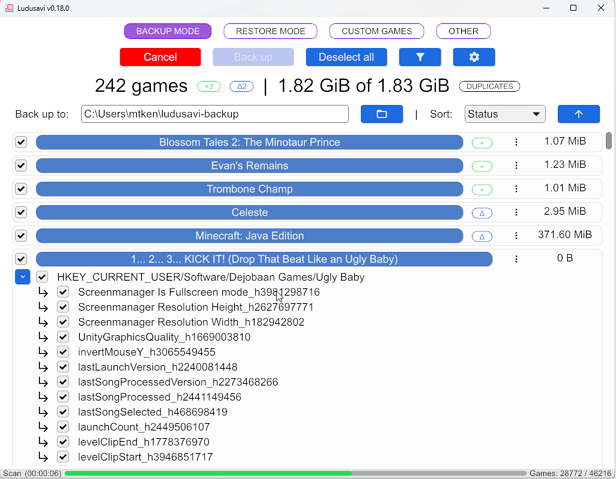Click the green scan progress bar

pos(290,472)
